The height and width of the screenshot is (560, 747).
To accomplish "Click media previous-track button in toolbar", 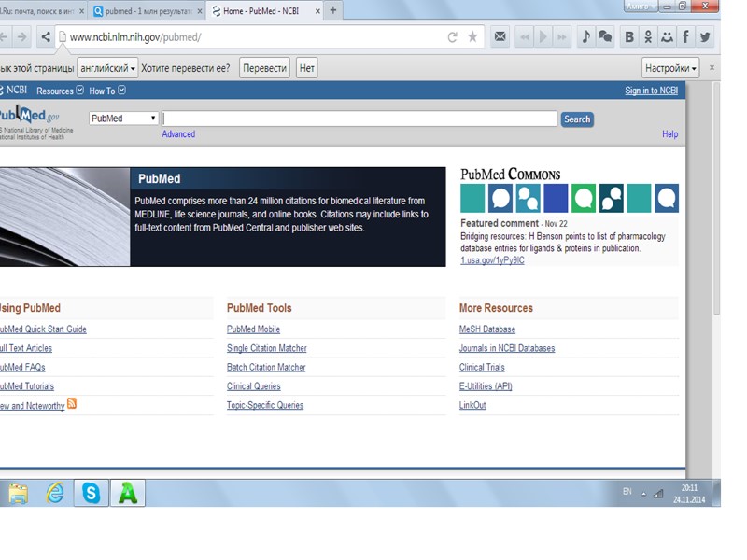I will coord(525,36).
